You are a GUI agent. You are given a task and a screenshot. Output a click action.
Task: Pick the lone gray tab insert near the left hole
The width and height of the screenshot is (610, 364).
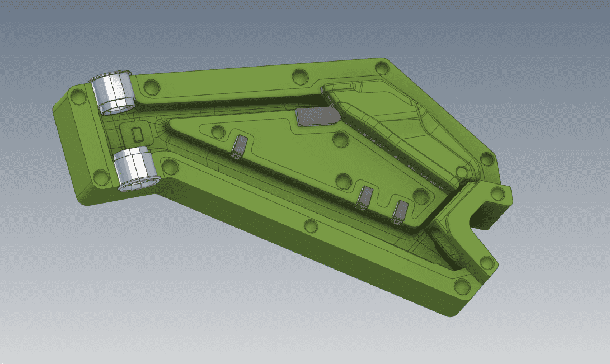pyautogui.click(x=239, y=146)
